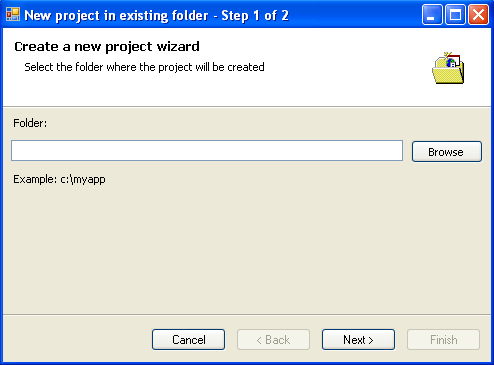Minimize the new project wizard window

click(x=432, y=15)
